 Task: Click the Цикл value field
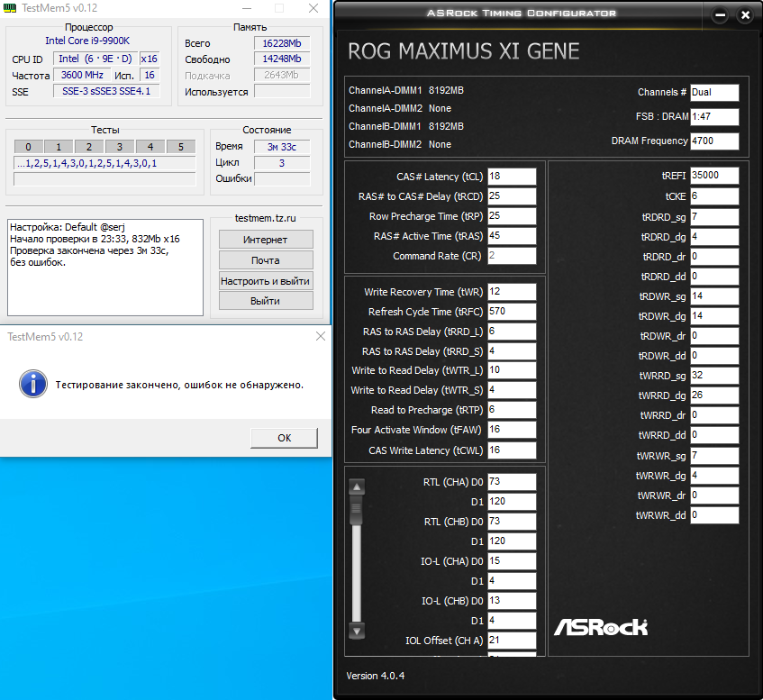pyautogui.click(x=282, y=163)
